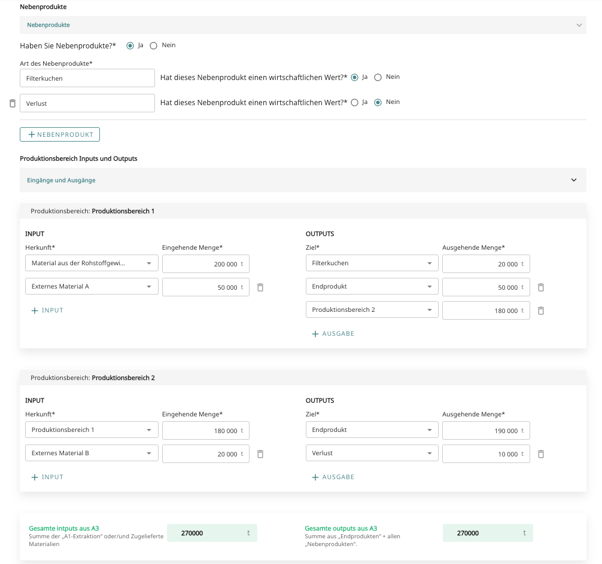Edit the 180 000 t outgoing quantity

(486, 311)
